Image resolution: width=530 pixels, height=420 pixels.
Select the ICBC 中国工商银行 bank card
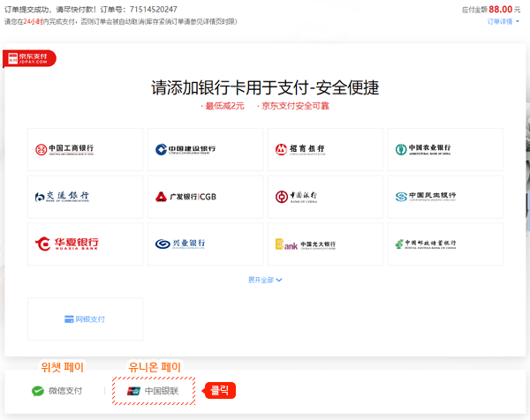[x=85, y=149]
